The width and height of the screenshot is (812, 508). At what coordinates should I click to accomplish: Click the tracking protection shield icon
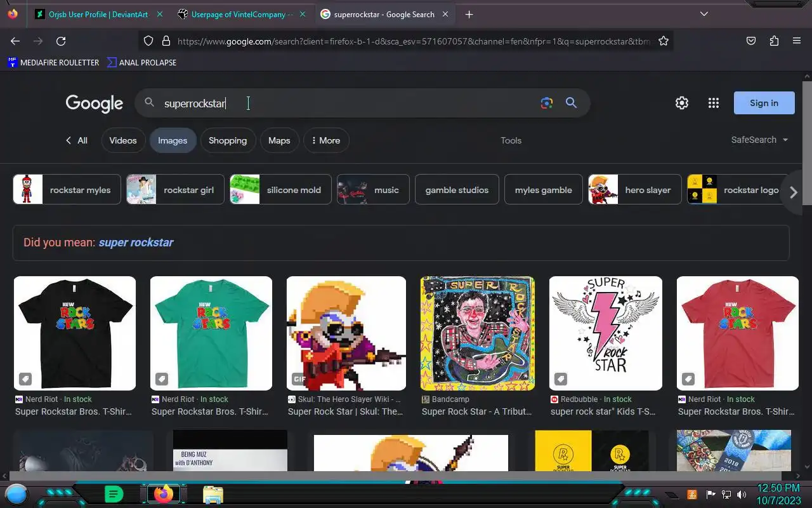pos(148,41)
